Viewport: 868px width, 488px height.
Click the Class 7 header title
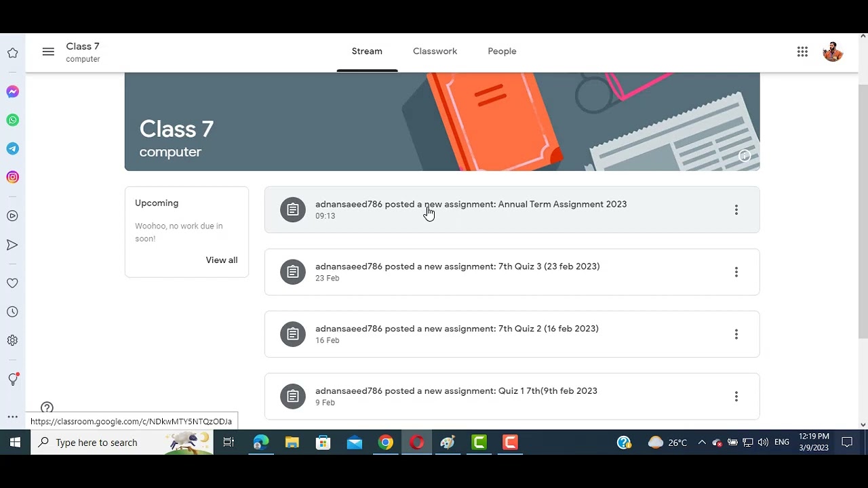[x=83, y=46]
